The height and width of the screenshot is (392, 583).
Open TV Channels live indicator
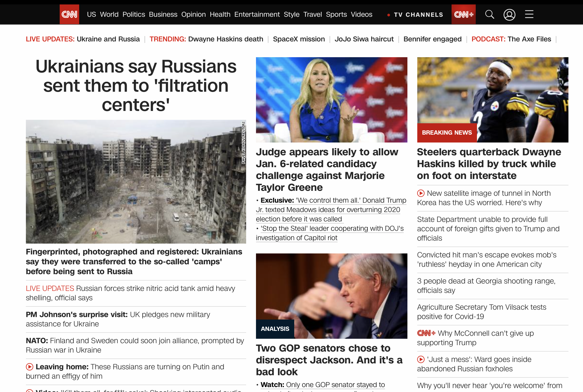(x=418, y=15)
